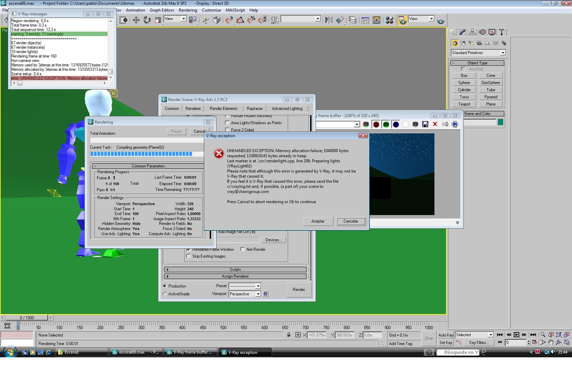The width and height of the screenshot is (572, 392).
Task: Toggle red channel in V-Ray frame buffer
Action: (376, 125)
